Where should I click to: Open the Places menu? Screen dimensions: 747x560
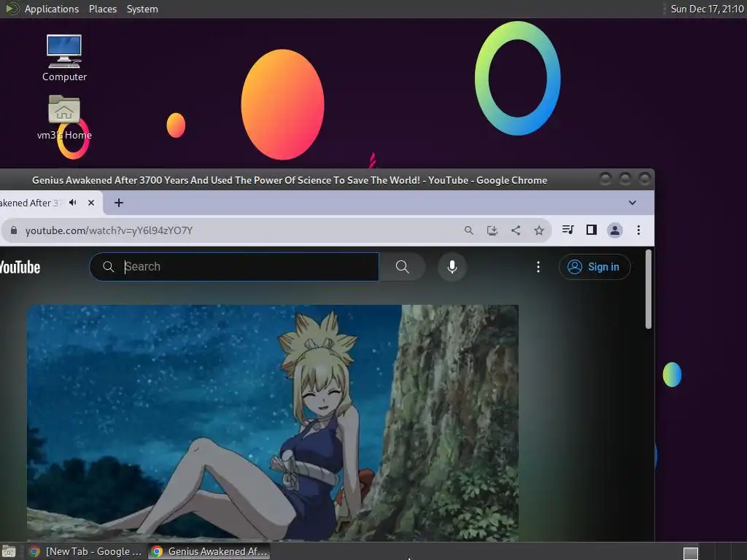(x=102, y=9)
